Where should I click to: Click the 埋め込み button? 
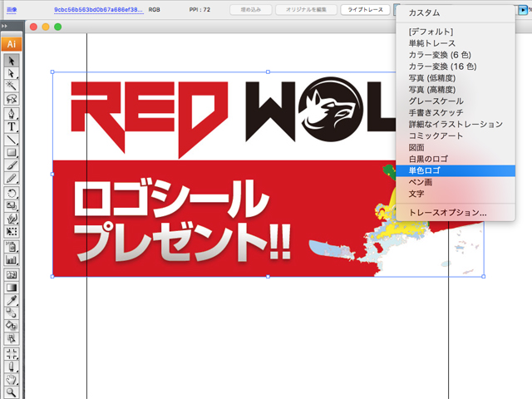pos(251,10)
